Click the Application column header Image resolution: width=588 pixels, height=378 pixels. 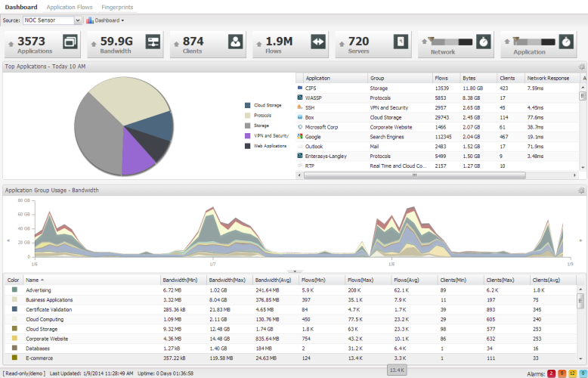[x=336, y=78]
